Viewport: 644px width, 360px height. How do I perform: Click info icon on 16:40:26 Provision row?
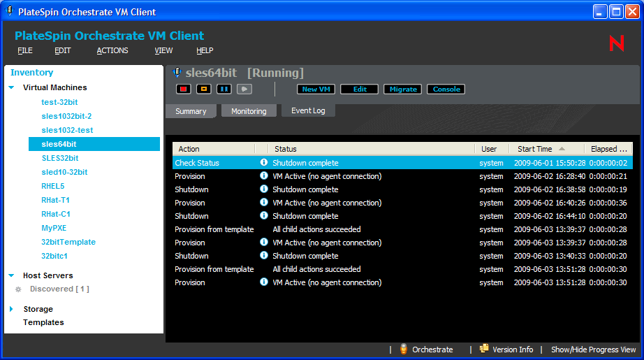(x=264, y=202)
